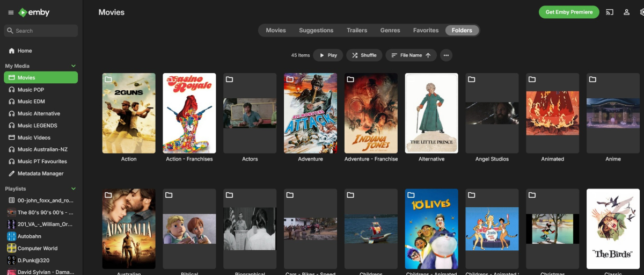Switch to the Suggestions tab
Image resolution: width=644 pixels, height=275 pixels.
[x=316, y=30]
